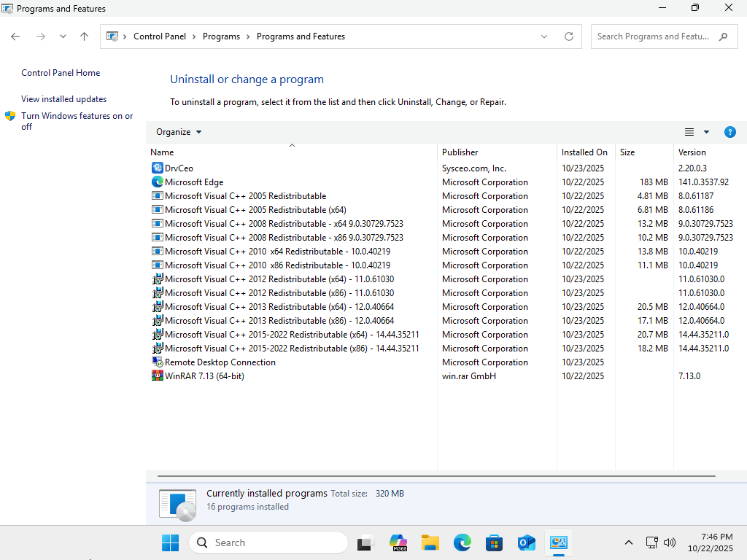Open the view options dropdown arrow
Viewport: 747px width, 560px height.
click(706, 132)
